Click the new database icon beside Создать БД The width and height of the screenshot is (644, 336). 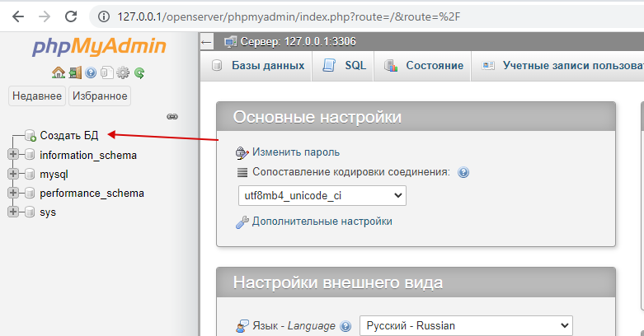[x=31, y=135]
